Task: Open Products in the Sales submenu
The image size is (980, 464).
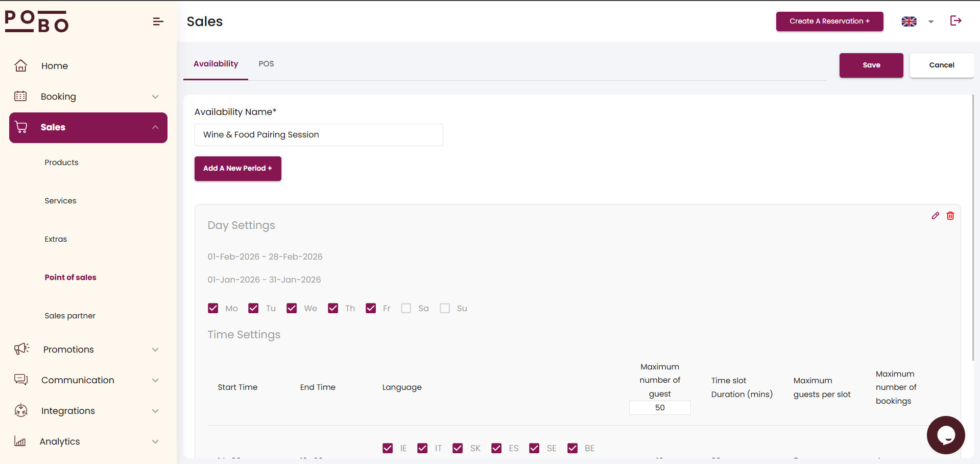Action: pyautogui.click(x=61, y=163)
